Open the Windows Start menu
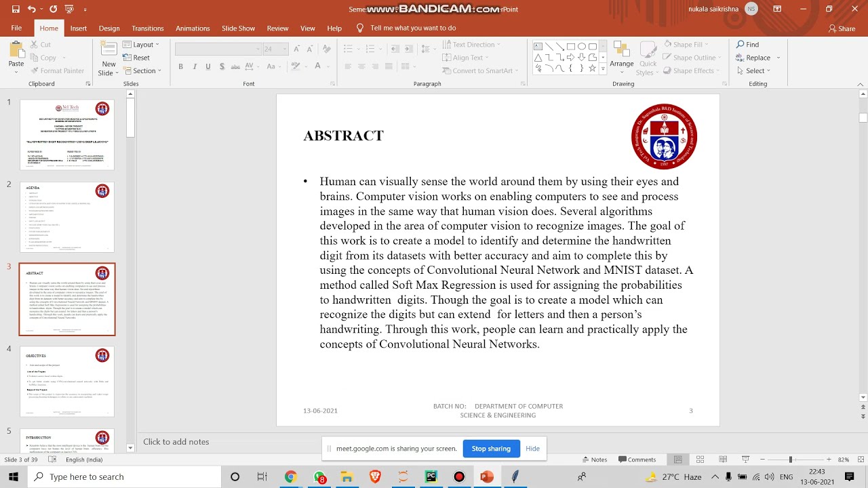Viewport: 868px width, 488px height. 14,476
